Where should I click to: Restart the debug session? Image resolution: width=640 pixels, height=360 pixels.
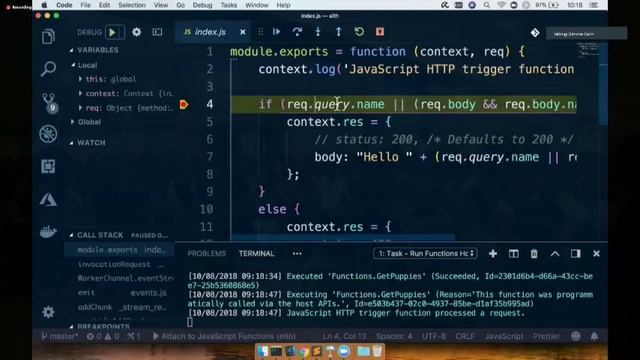click(359, 32)
